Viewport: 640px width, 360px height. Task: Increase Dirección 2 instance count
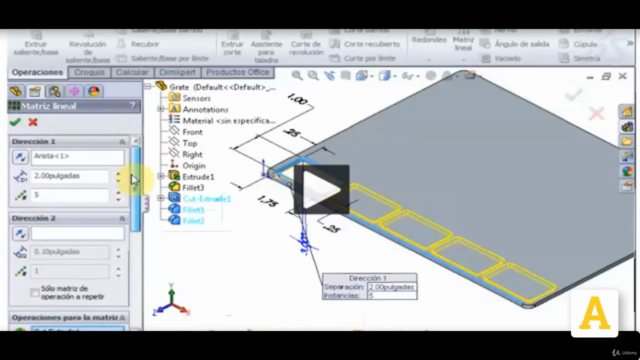click(118, 269)
